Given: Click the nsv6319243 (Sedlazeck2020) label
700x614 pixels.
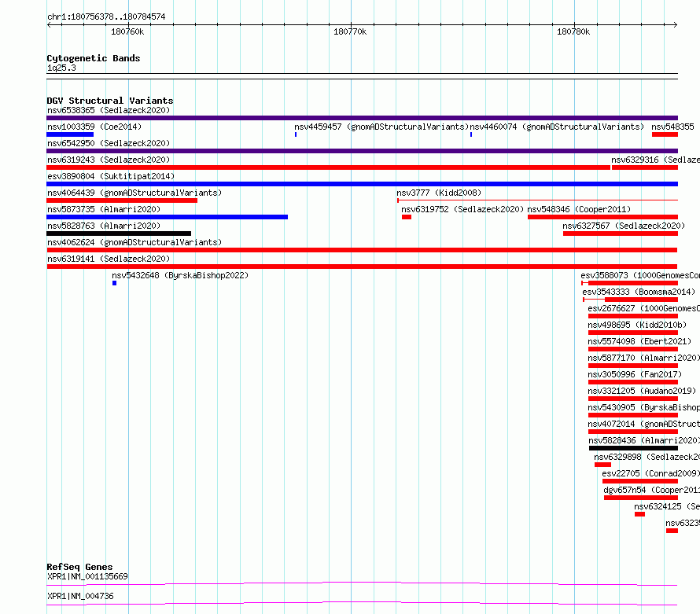Looking at the screenshot, I should pyautogui.click(x=109, y=160).
